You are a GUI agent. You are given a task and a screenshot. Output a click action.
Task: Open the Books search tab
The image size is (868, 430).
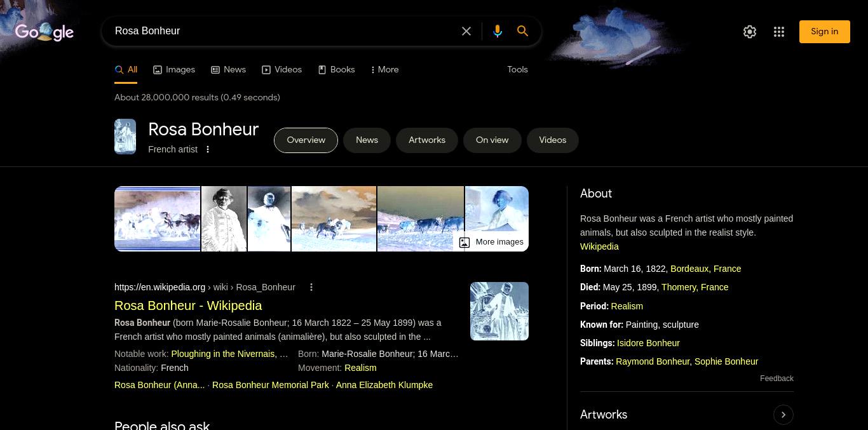tap(336, 70)
